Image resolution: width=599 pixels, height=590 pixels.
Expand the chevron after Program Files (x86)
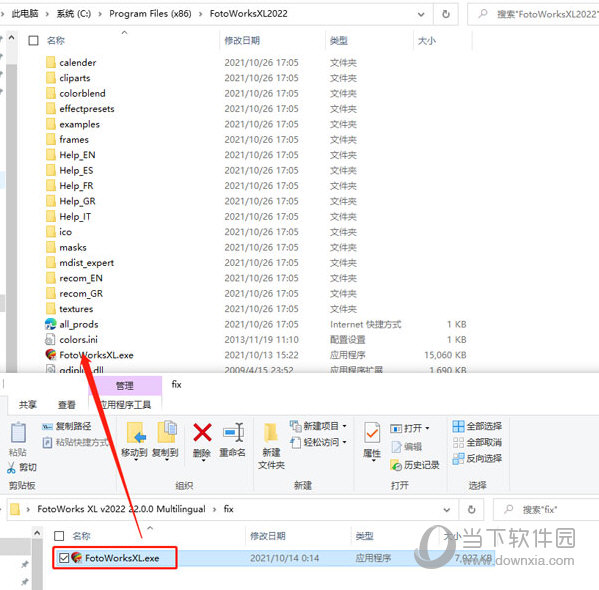click(201, 14)
